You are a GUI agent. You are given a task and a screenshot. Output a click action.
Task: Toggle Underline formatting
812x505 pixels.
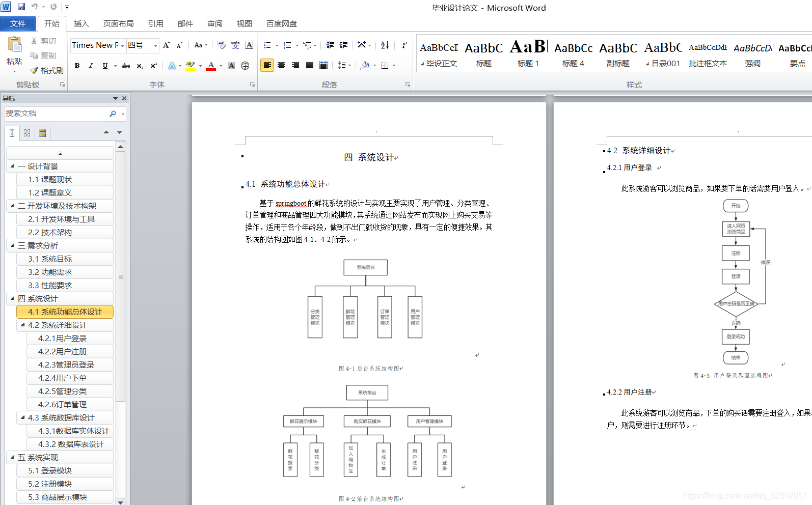point(105,66)
